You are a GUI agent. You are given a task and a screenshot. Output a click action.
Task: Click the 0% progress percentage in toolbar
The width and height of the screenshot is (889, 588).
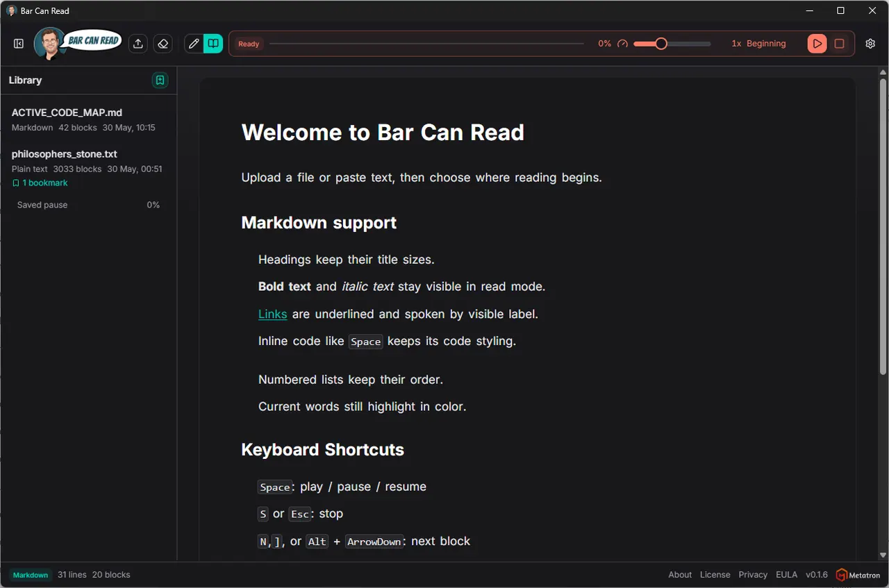point(604,44)
